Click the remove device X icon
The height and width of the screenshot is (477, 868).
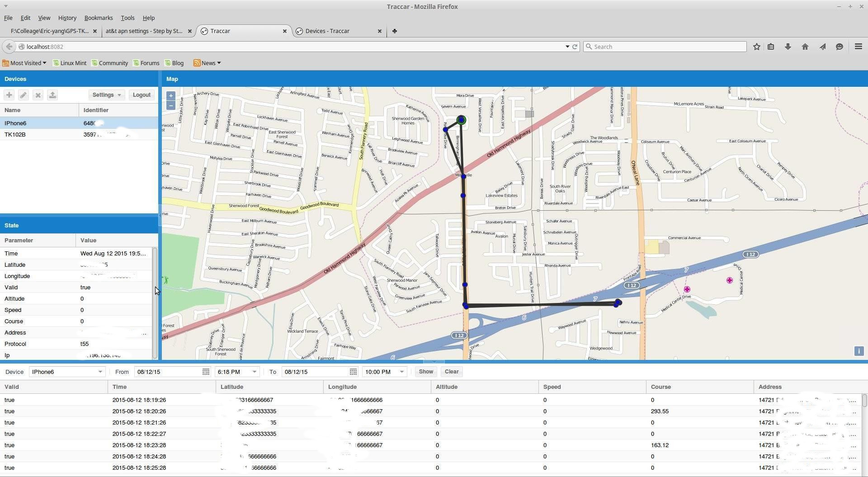point(38,95)
